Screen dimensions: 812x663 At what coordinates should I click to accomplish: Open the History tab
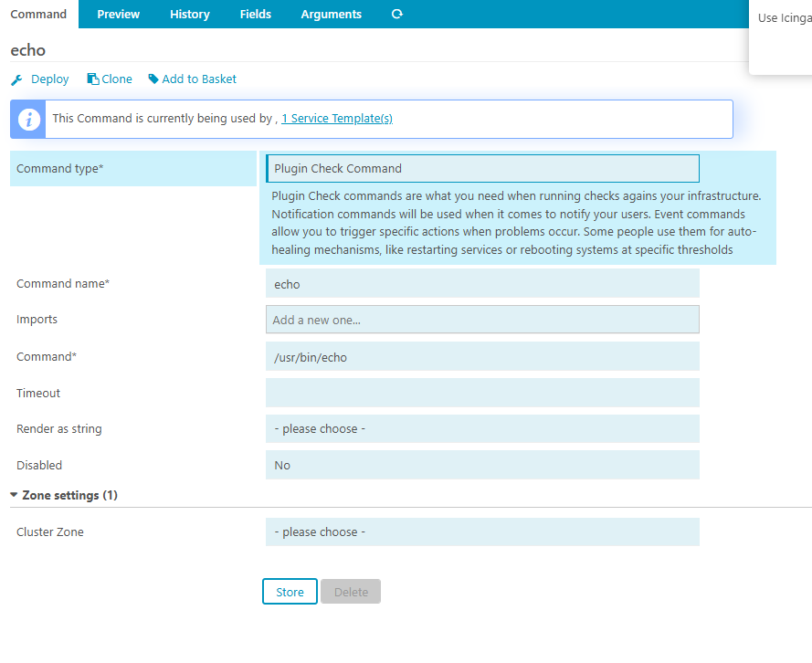(x=190, y=14)
